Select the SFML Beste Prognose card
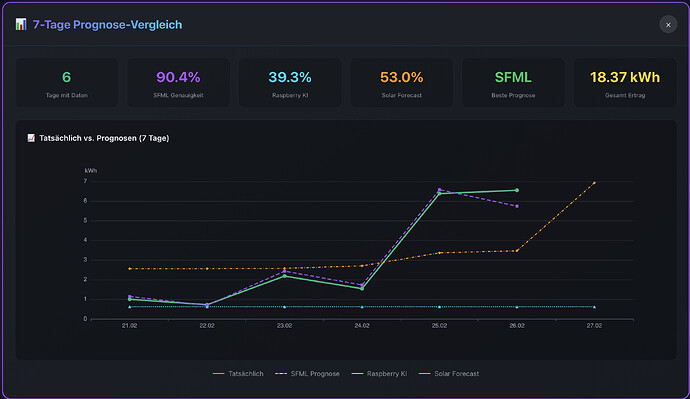 coord(513,83)
